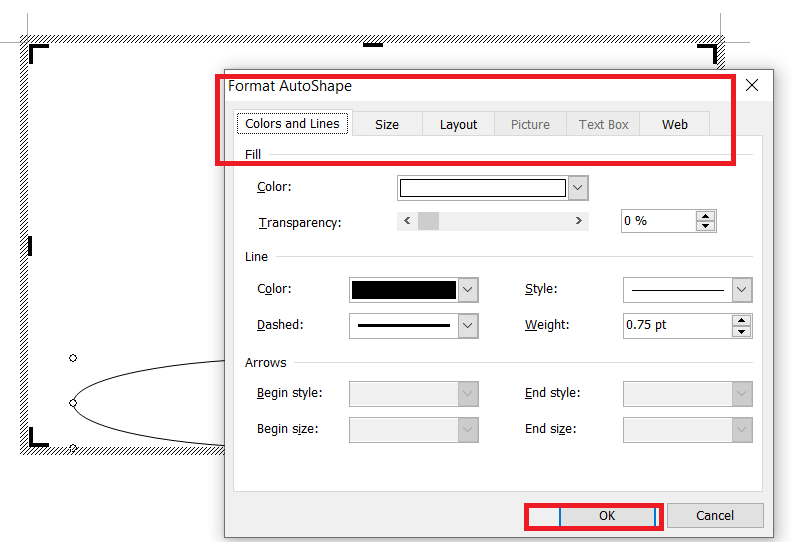Switch to the Size tab
The image size is (791, 542).
click(x=387, y=124)
